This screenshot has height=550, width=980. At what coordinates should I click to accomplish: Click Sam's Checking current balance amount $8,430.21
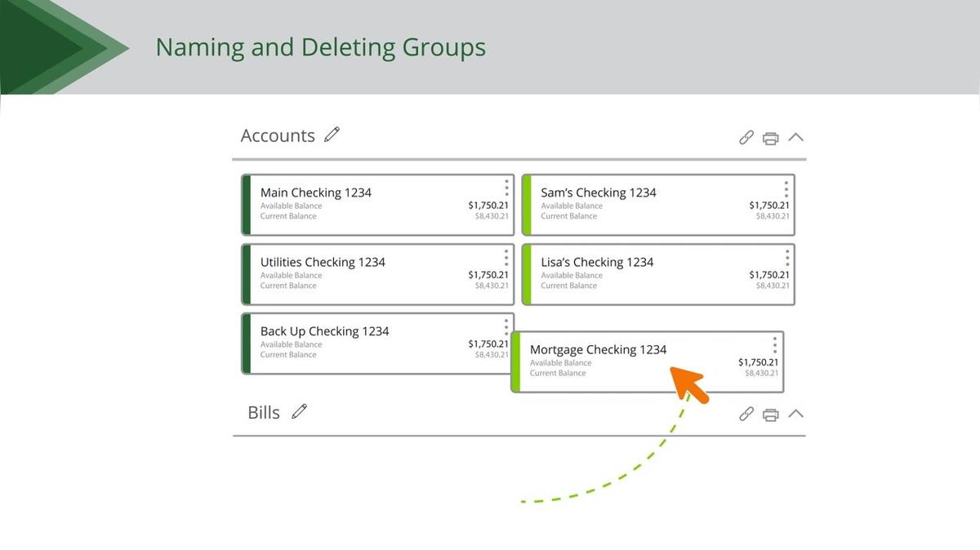773,216
